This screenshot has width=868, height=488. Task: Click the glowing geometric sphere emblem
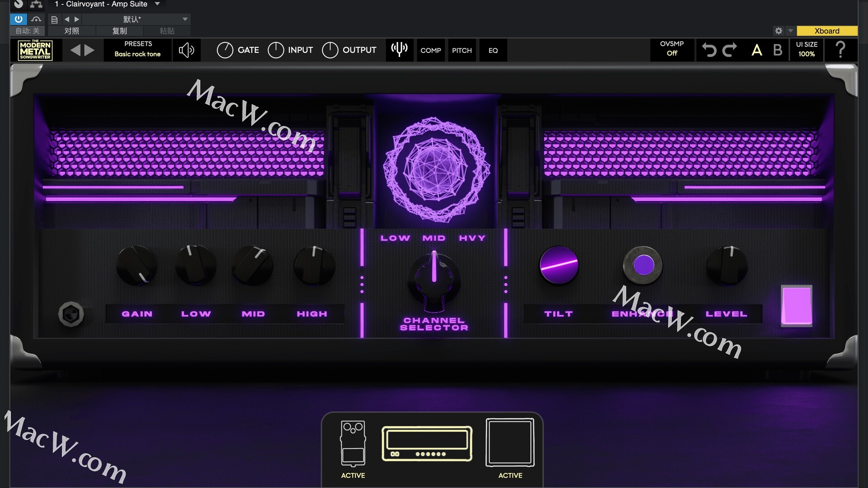[x=436, y=170]
